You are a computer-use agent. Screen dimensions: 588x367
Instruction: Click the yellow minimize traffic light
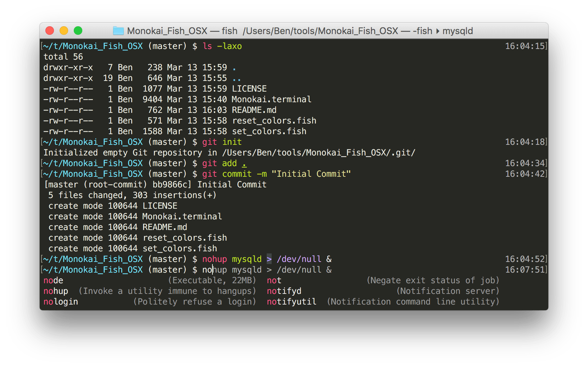(x=63, y=31)
